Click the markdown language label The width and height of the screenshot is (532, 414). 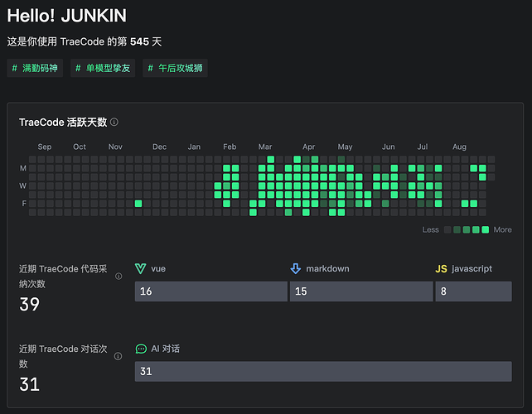click(x=328, y=268)
